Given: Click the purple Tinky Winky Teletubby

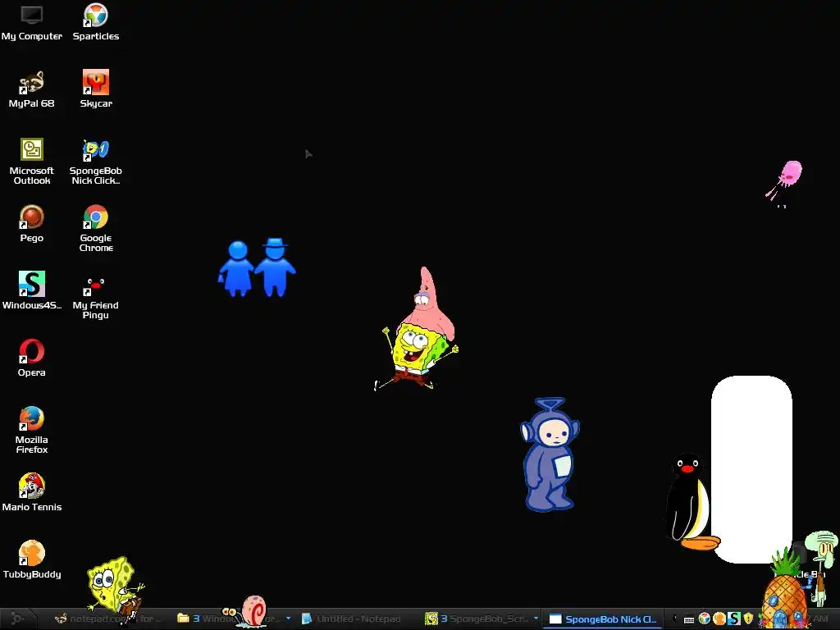Looking at the screenshot, I should coord(550,454).
